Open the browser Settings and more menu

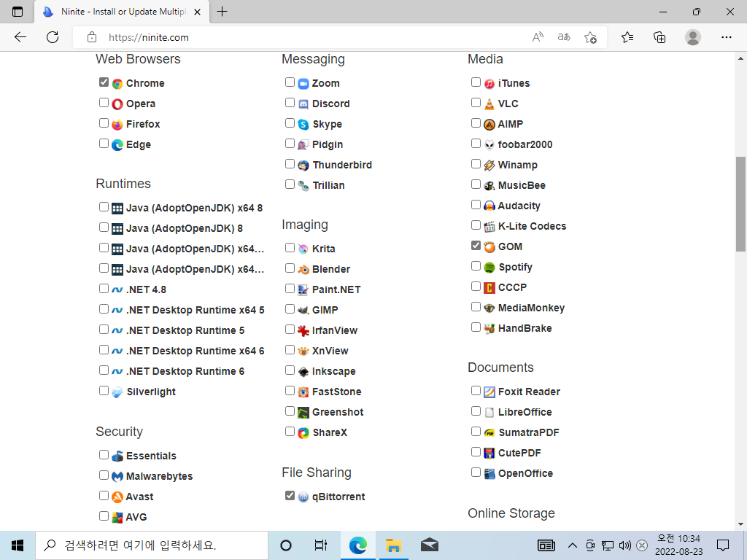[x=726, y=37]
